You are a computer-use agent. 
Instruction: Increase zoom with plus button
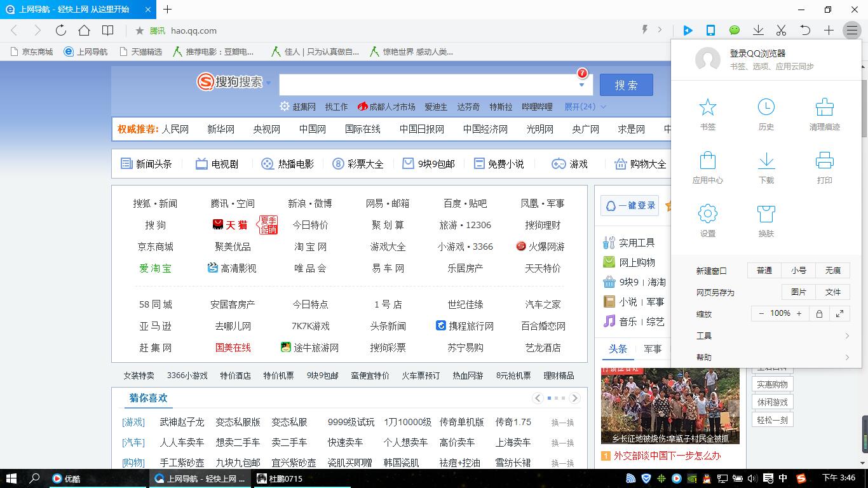[x=799, y=313]
